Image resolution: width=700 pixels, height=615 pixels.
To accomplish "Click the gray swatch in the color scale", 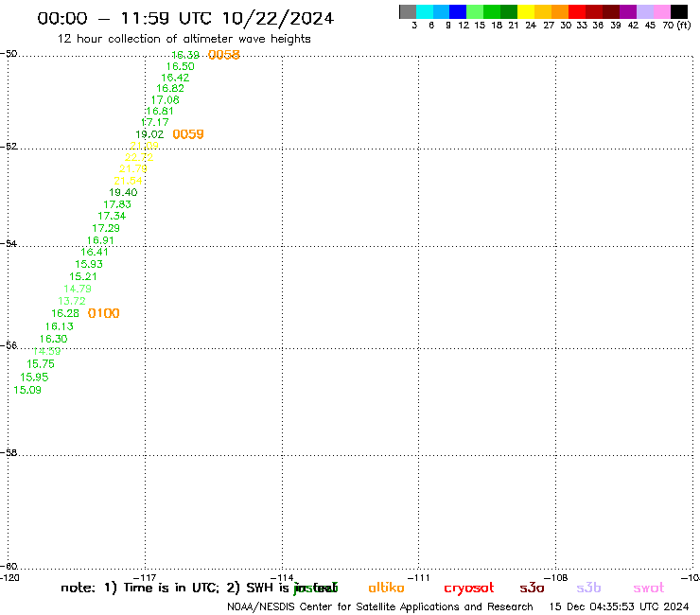I will coord(408,11).
